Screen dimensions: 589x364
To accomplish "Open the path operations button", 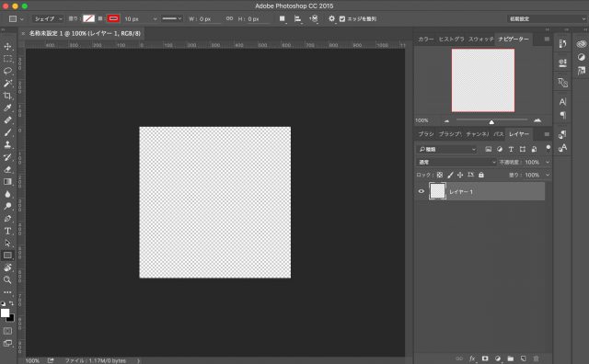I will [283, 18].
